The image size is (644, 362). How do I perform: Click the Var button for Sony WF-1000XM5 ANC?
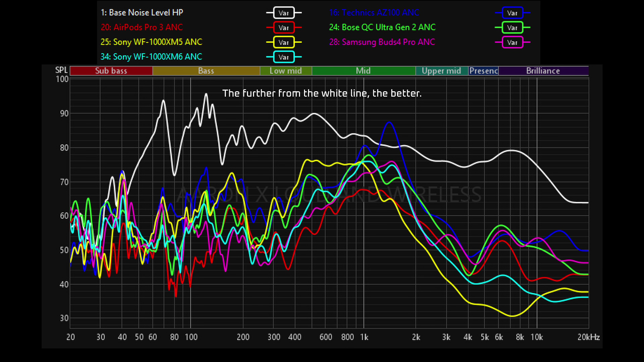coord(284,42)
